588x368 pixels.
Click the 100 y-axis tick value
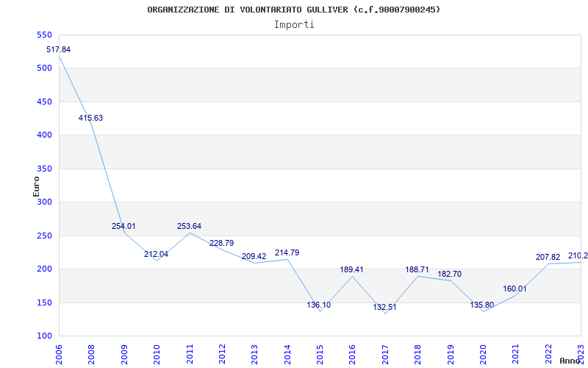pyautogui.click(x=44, y=336)
